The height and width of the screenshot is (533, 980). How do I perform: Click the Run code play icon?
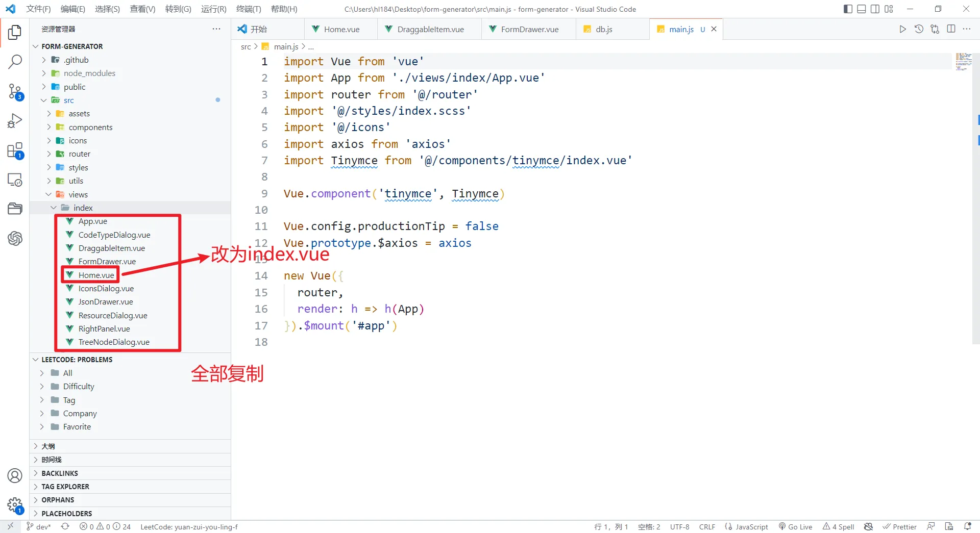[902, 29]
